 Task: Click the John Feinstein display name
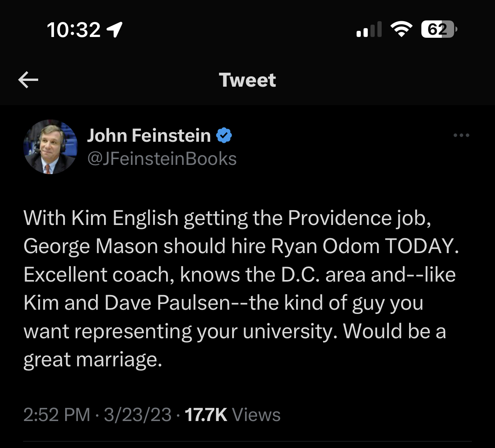[x=149, y=136]
